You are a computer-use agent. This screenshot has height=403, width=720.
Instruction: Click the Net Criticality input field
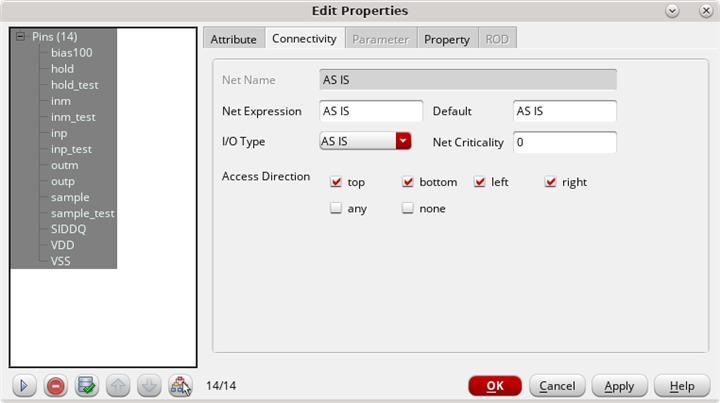[564, 142]
